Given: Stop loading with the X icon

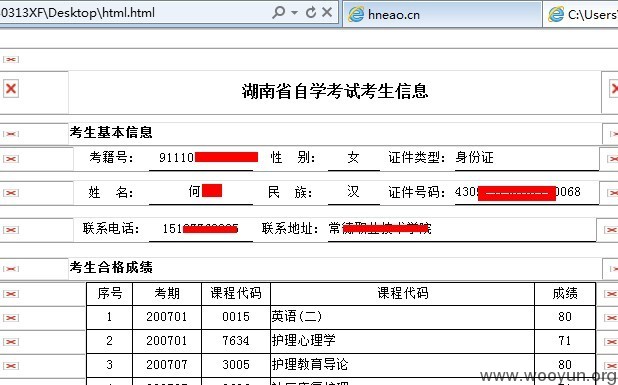Looking at the screenshot, I should coord(327,13).
